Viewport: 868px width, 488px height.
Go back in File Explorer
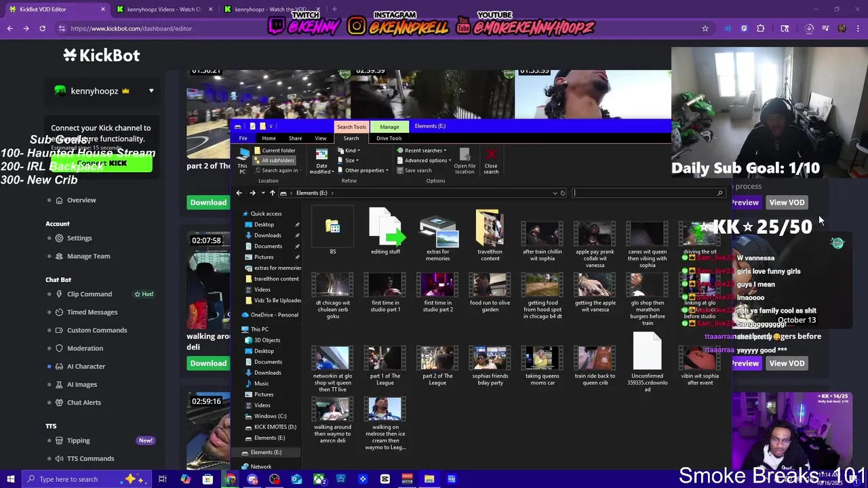tap(239, 193)
